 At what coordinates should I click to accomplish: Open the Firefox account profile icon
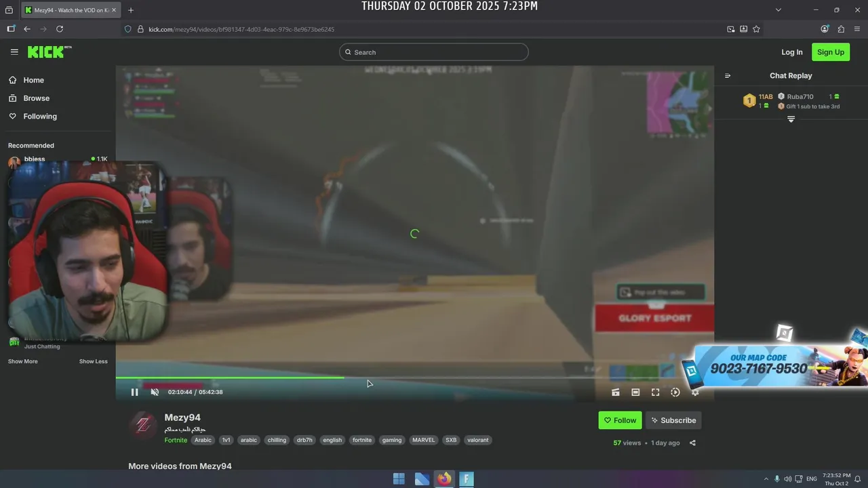(825, 29)
